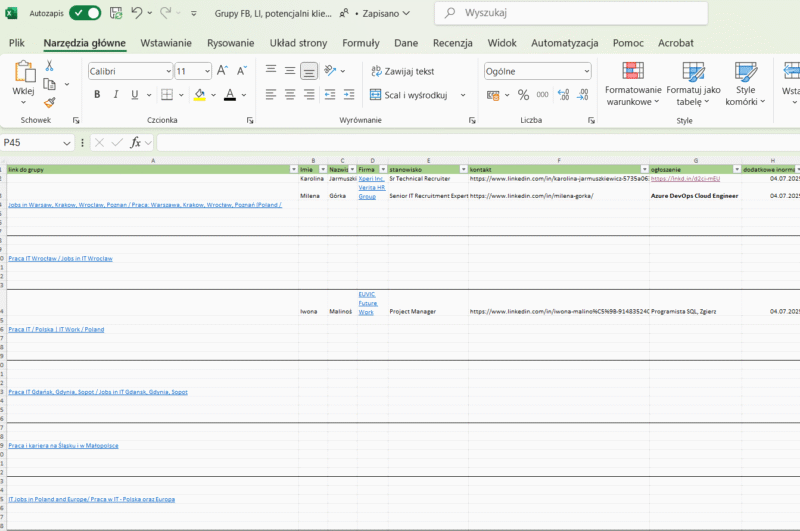
Task: Toggle the Autozapis (AutoSave) switch
Action: pyautogui.click(x=84, y=14)
